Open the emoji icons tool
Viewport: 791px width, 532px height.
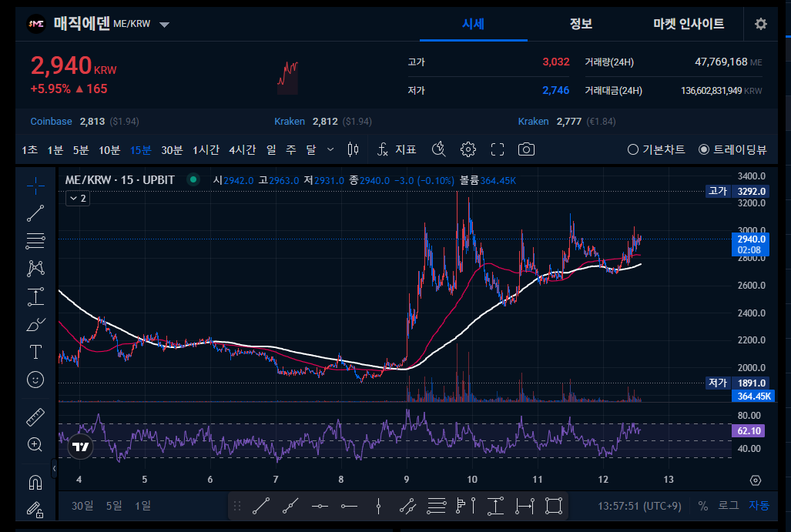tap(35, 380)
